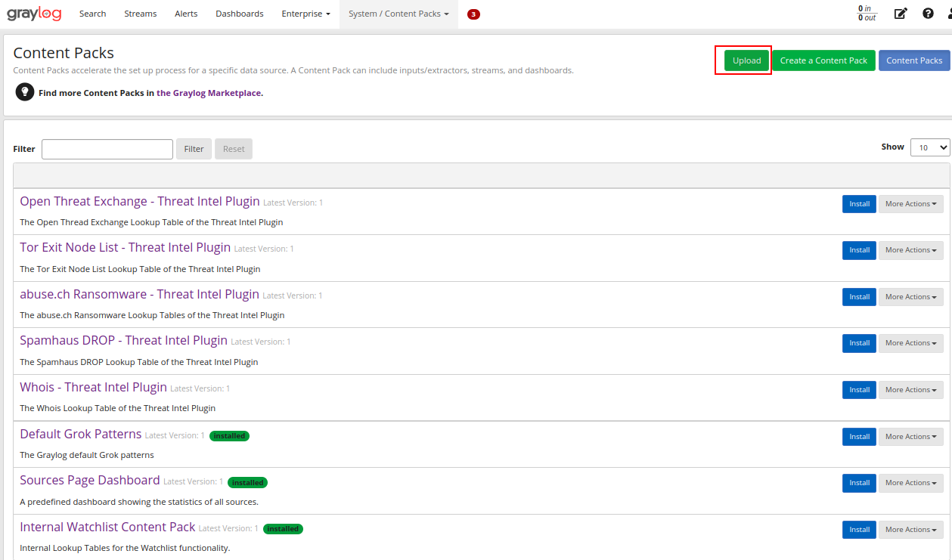This screenshot has height=560, width=952.
Task: Open Internal Watchlist Content Pack
Action: (x=107, y=527)
